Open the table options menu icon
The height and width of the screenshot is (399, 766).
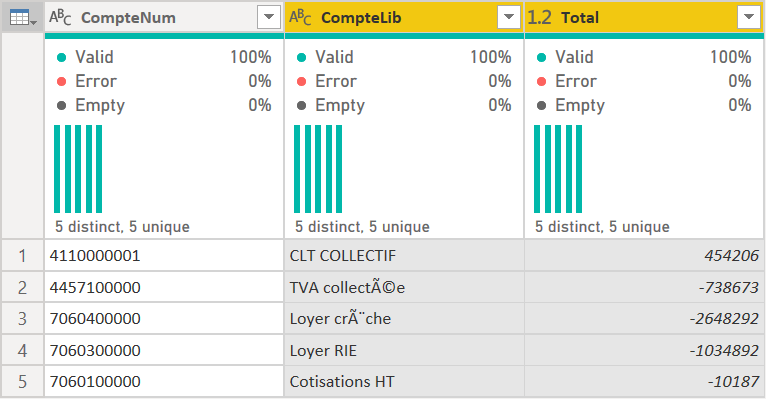pos(22,19)
